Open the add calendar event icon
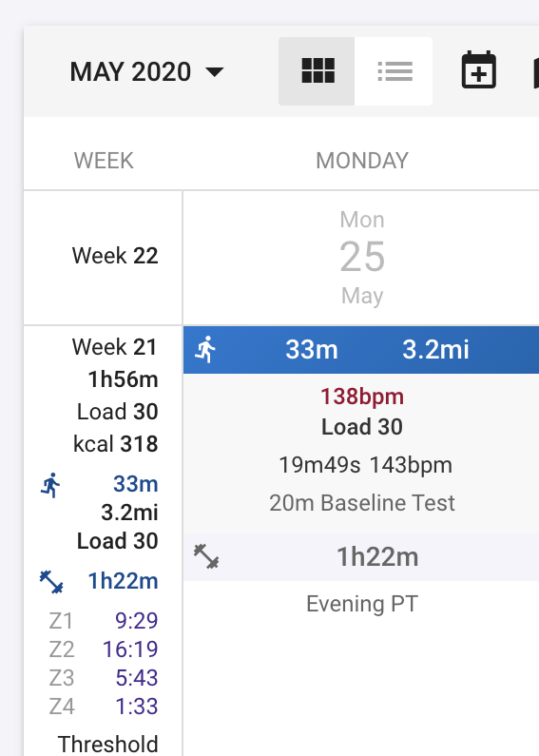 coord(479,70)
